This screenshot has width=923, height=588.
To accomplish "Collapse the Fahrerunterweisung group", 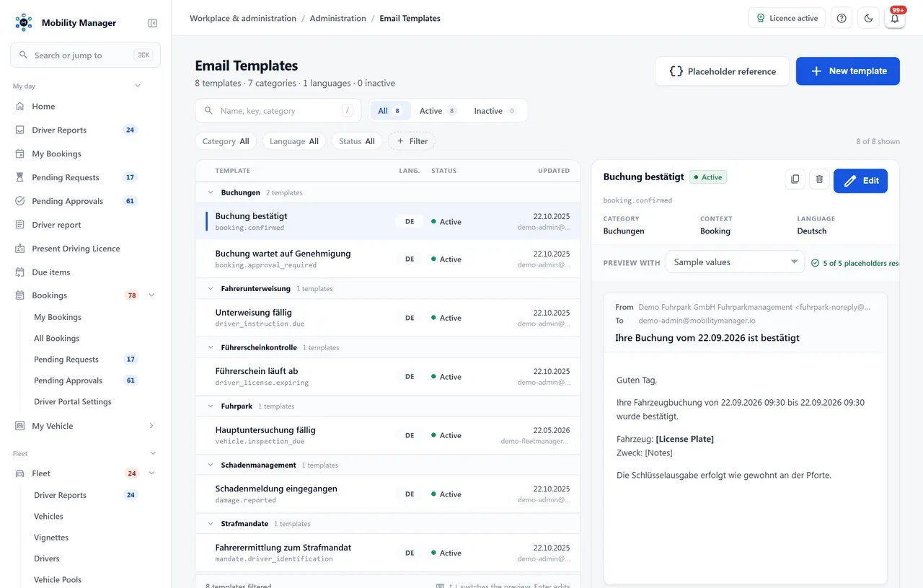I will click(211, 288).
